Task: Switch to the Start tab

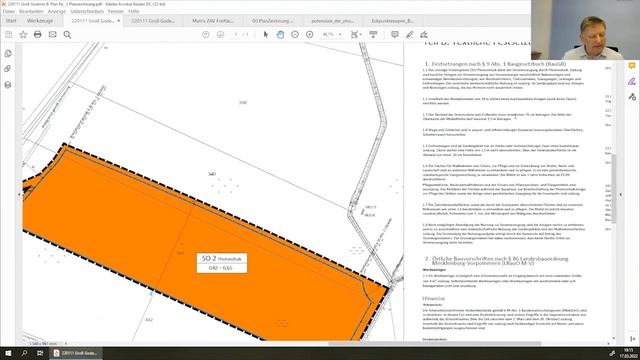Action: (11, 21)
